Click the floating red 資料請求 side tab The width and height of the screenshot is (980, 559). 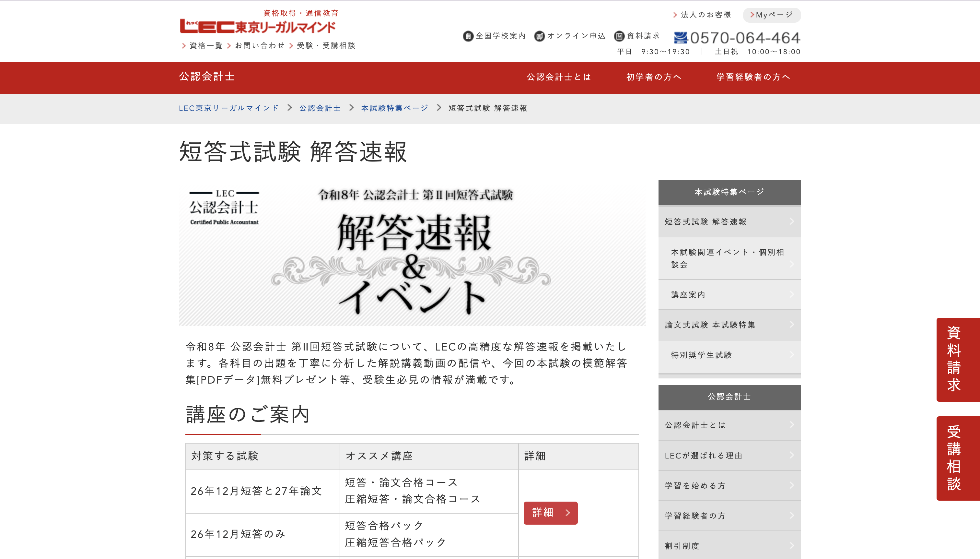click(958, 360)
